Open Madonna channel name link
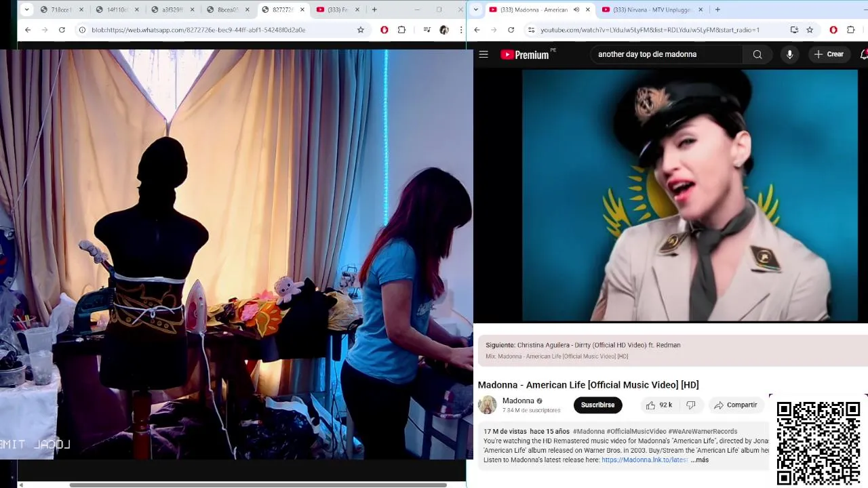Viewport: 868px width, 488px height. (x=518, y=401)
